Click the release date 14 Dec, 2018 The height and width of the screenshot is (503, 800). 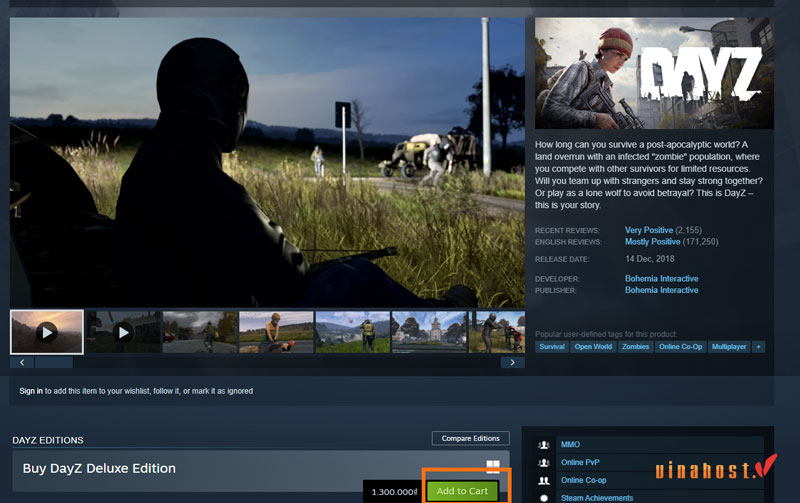[x=649, y=259]
